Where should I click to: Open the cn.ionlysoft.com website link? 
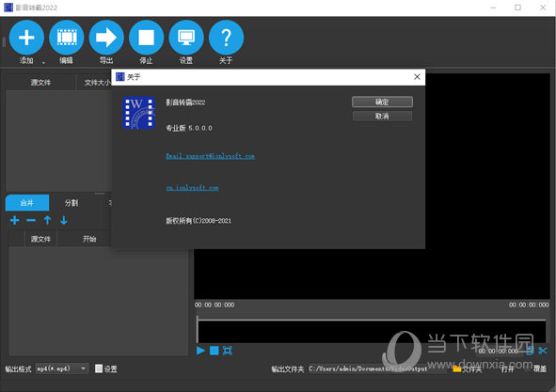pos(192,188)
